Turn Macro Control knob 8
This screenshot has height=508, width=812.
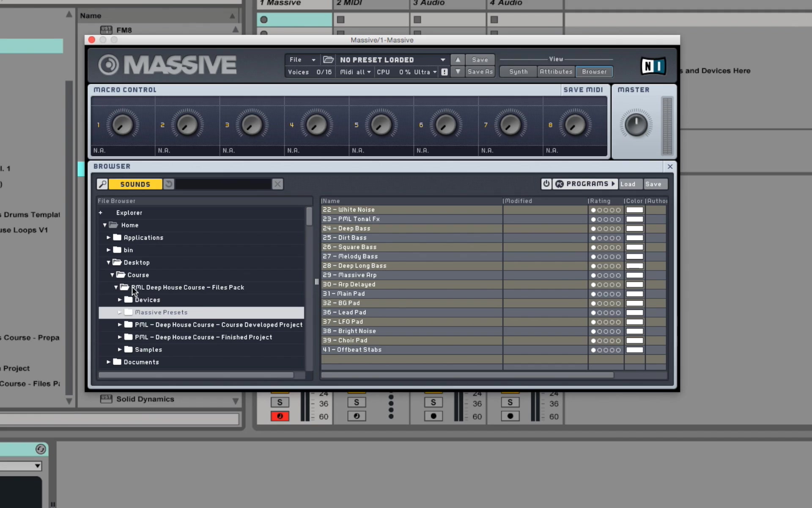(575, 125)
